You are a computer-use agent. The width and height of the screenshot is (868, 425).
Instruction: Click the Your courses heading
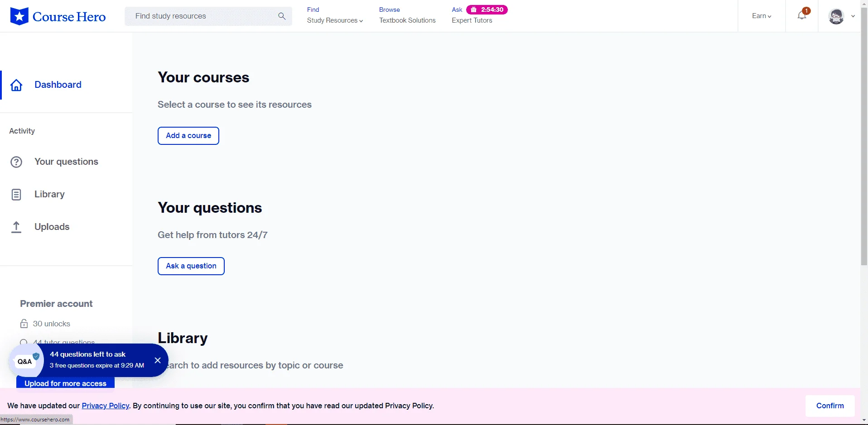203,77
